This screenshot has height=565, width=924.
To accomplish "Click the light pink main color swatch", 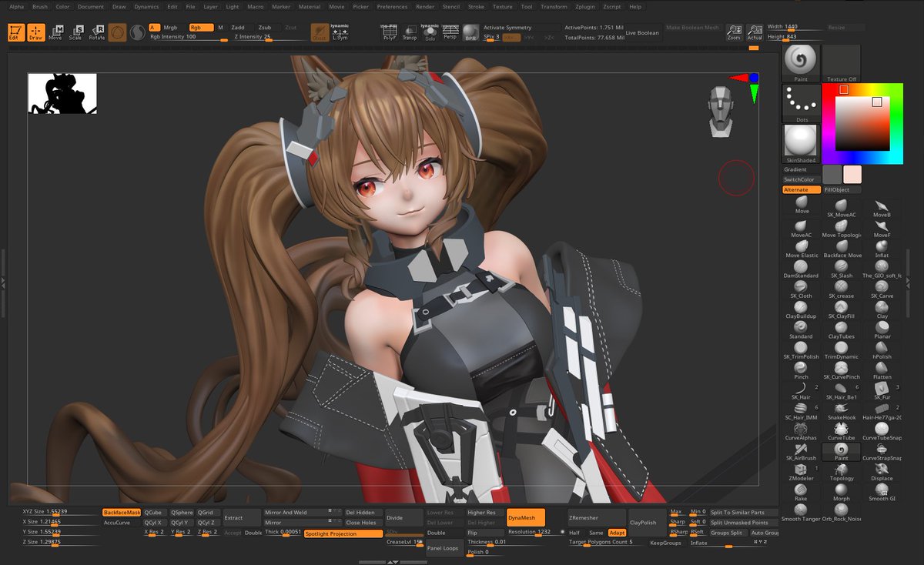I will click(852, 174).
